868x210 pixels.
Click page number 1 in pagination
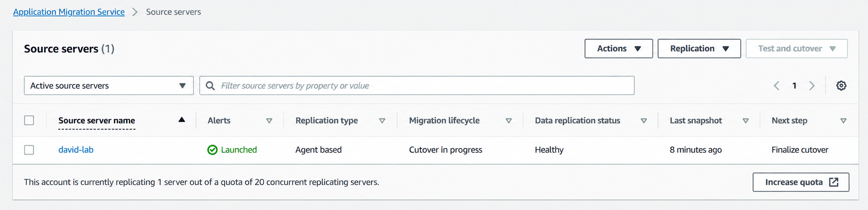point(794,86)
